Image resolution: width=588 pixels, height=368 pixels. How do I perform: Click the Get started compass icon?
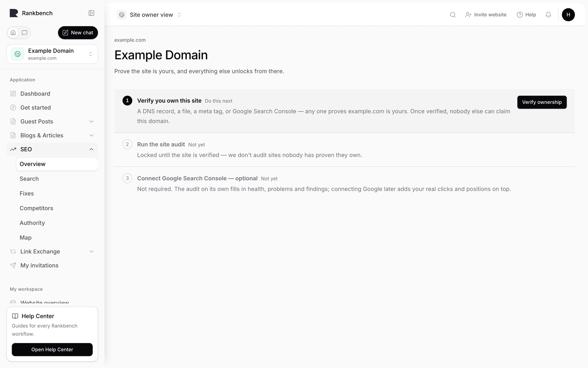13,108
